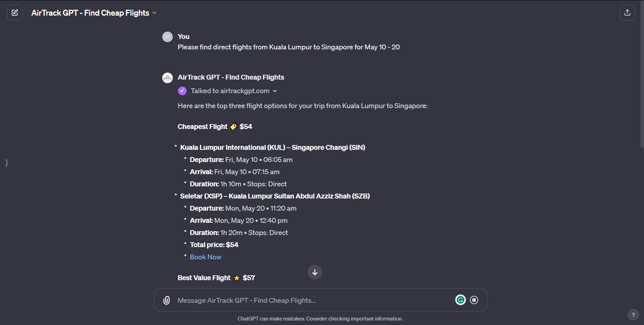The width and height of the screenshot is (644, 325).
Task: Click the share conversation icon
Action: (x=627, y=13)
